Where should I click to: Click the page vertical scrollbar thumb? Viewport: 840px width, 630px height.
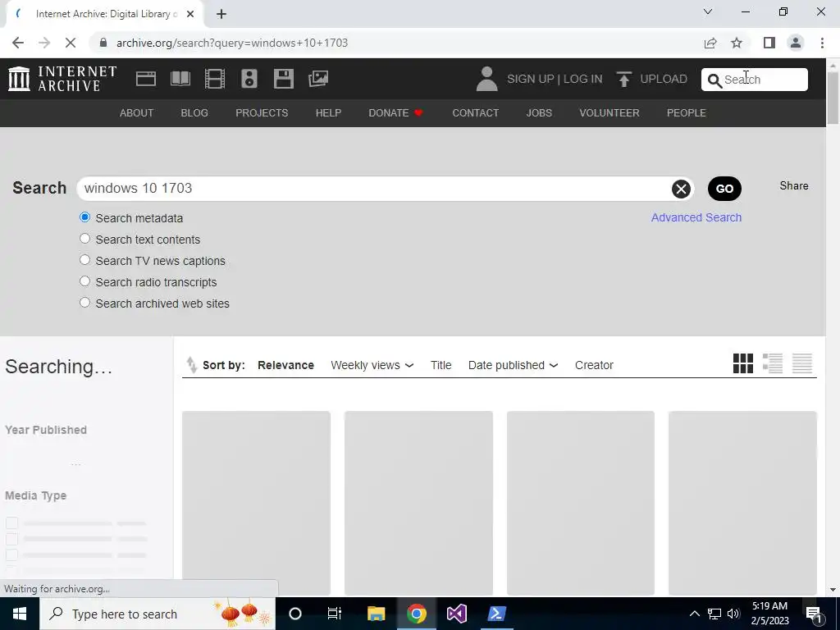[x=833, y=98]
